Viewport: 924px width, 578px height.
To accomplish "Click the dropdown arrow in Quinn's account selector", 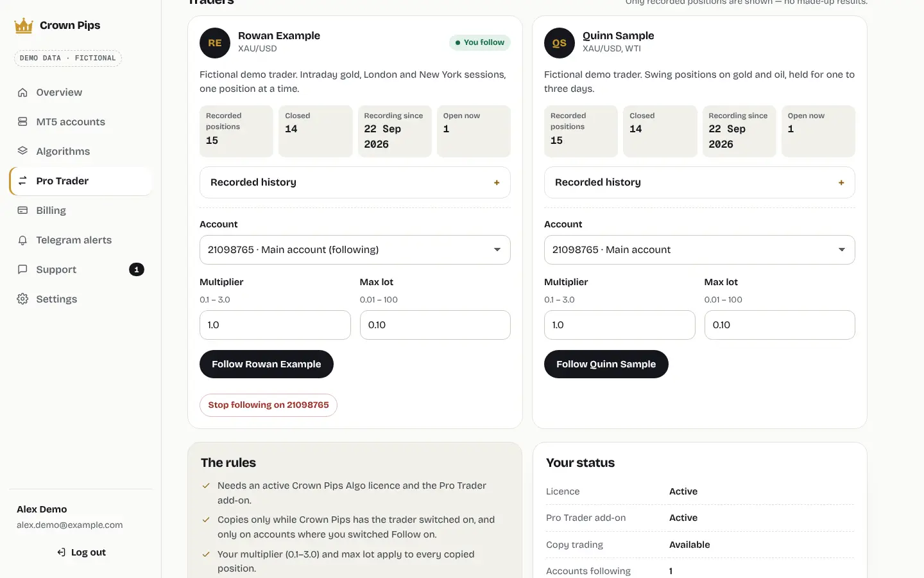I will [x=842, y=250].
